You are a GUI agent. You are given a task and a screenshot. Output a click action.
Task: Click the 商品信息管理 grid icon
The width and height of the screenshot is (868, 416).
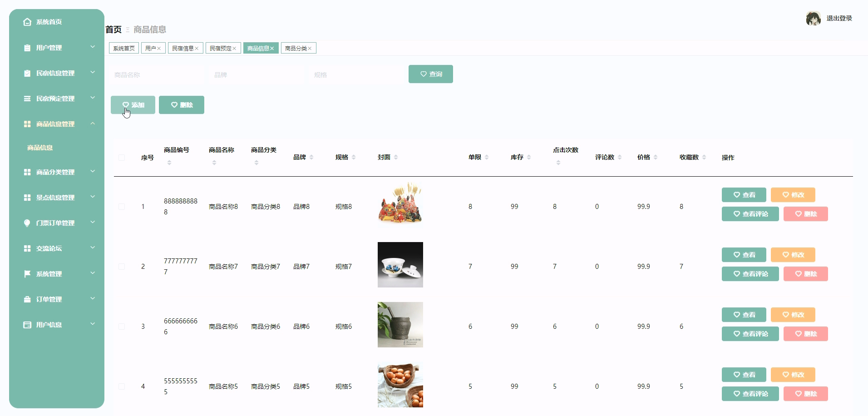point(26,124)
